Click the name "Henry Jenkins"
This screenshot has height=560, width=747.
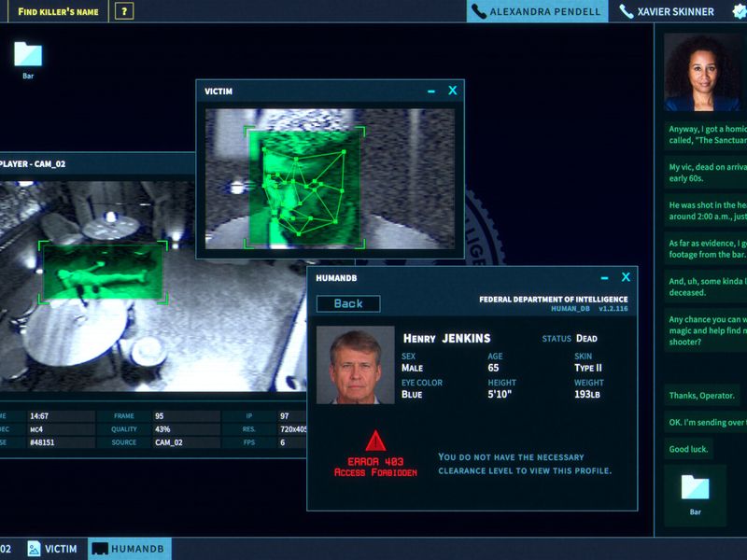coord(447,339)
